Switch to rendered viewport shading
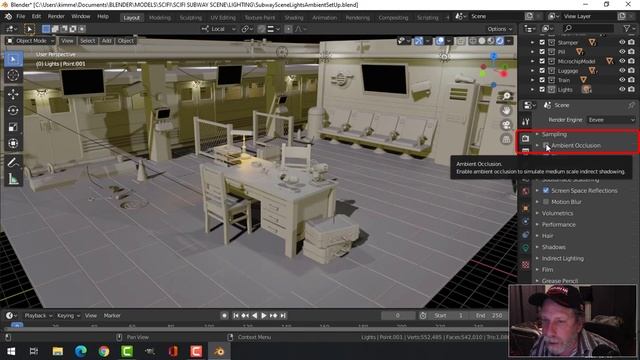This screenshot has width=640, height=360. (x=500, y=41)
